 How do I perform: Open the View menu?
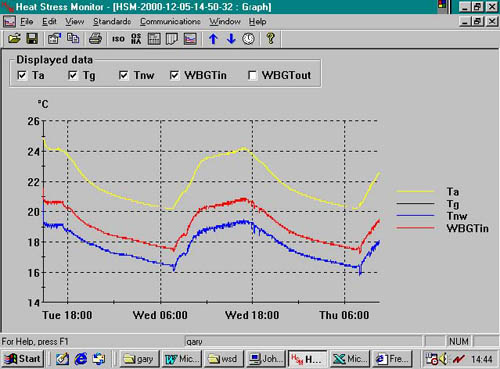[75, 22]
